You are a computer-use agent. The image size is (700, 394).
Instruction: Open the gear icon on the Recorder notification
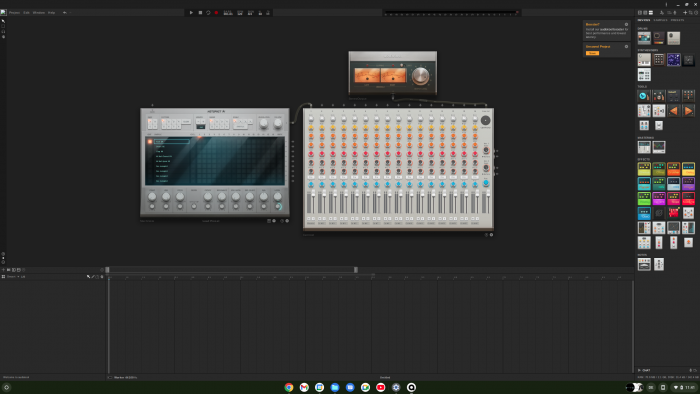pyautogui.click(x=626, y=25)
